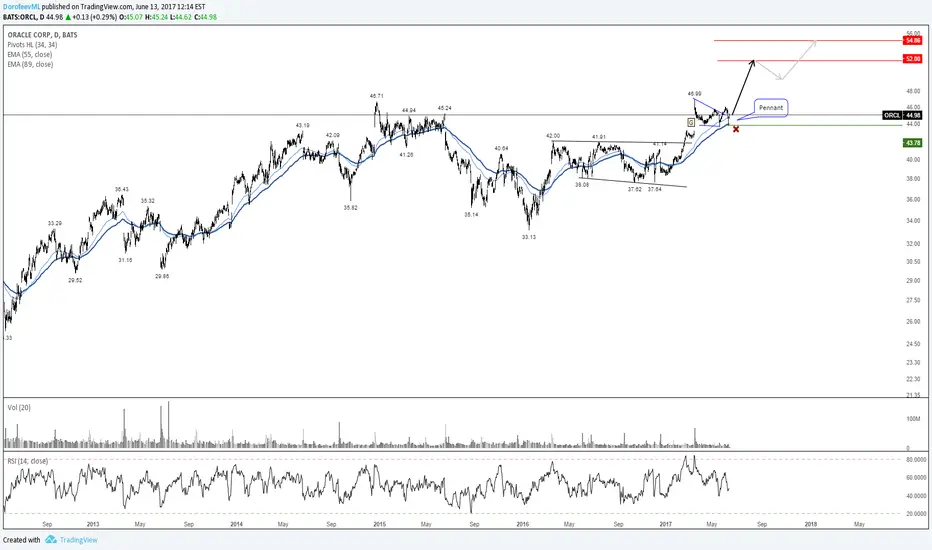Click the 35.14 pivot low label

point(471,215)
